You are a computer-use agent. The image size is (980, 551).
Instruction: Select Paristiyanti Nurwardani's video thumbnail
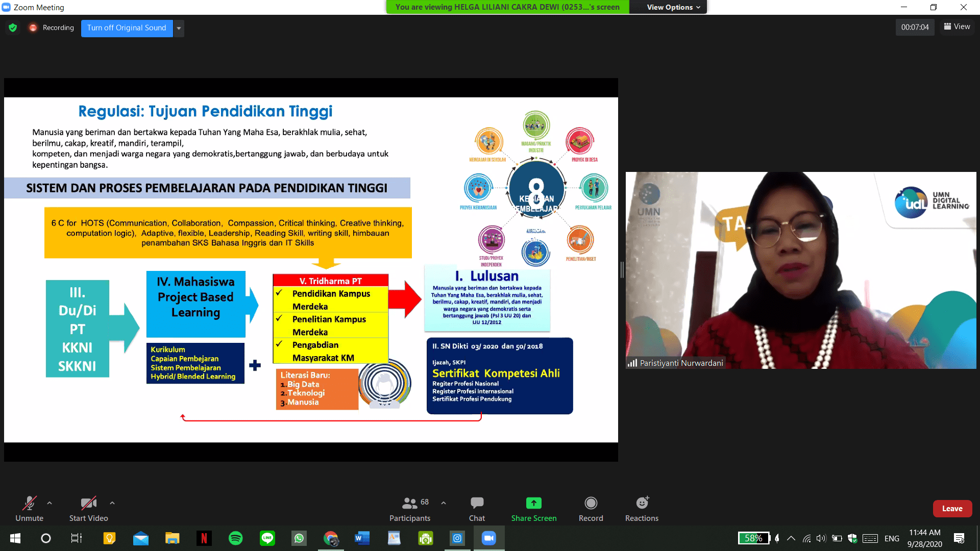(800, 270)
